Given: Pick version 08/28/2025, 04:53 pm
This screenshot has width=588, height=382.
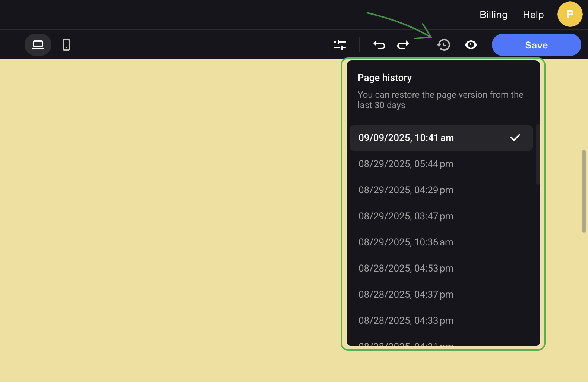Looking at the screenshot, I should click(x=406, y=269).
